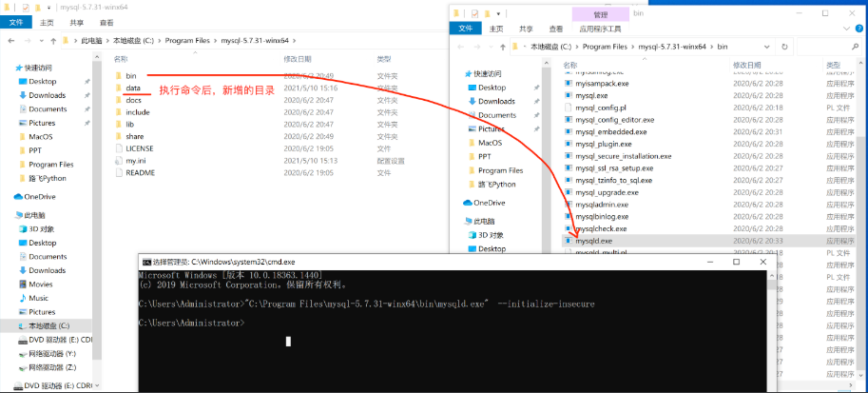Select the docs folder icon

117,100
